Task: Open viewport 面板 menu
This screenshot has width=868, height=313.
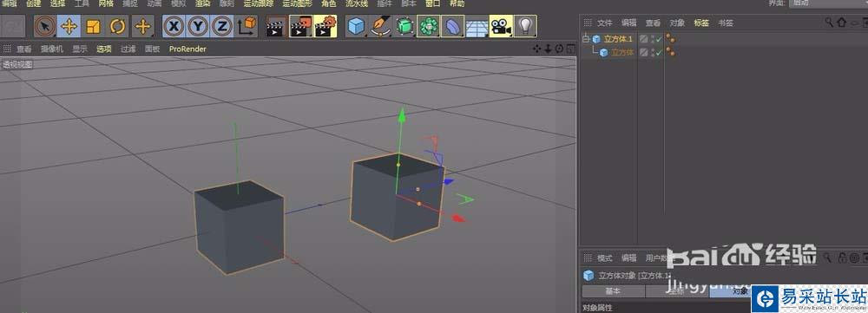Action: (153, 49)
